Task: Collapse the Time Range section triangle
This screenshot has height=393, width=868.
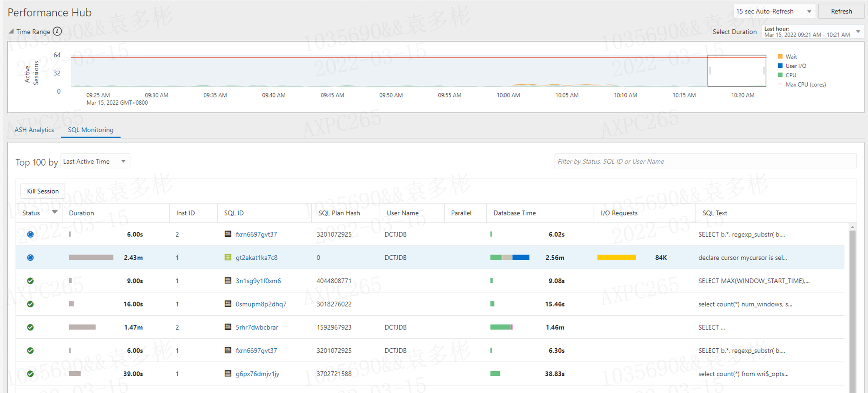Action: 11,32
